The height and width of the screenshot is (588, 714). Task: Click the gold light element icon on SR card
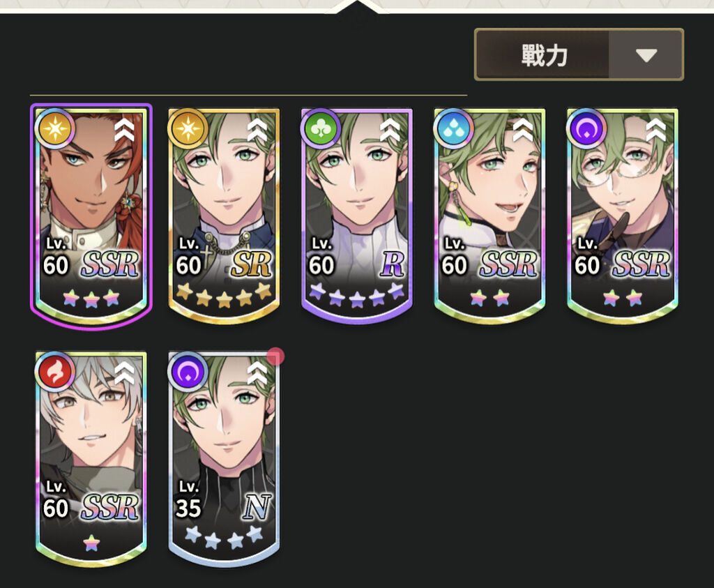pyautogui.click(x=188, y=129)
